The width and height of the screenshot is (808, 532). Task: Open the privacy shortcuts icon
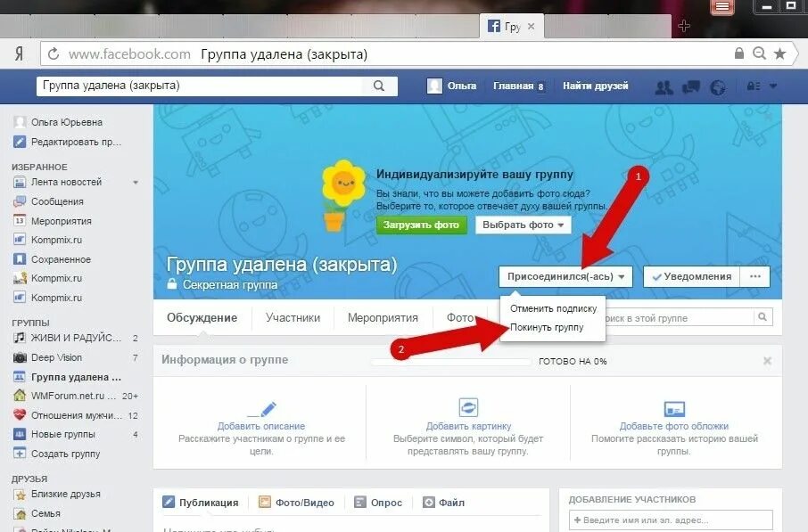point(754,86)
